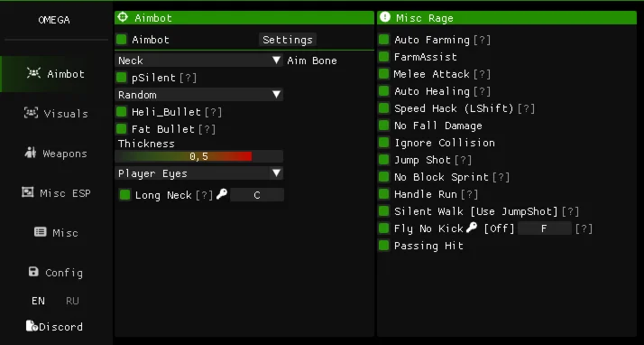
Task: Click the F keybind button for Fly No Kick
Action: click(x=544, y=228)
